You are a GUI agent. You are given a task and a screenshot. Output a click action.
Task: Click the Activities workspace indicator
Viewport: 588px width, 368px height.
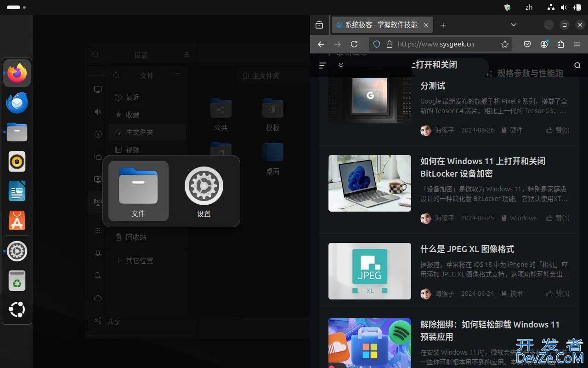[16, 7]
